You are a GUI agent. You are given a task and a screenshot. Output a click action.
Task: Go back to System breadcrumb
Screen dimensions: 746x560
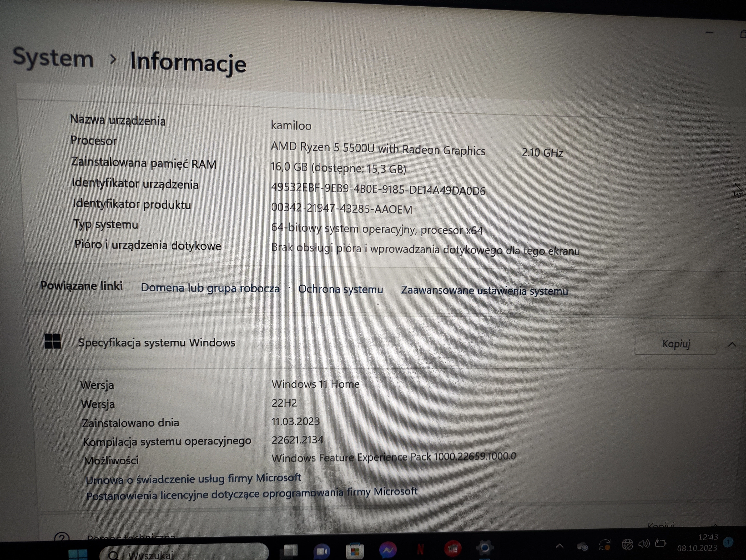tap(53, 58)
